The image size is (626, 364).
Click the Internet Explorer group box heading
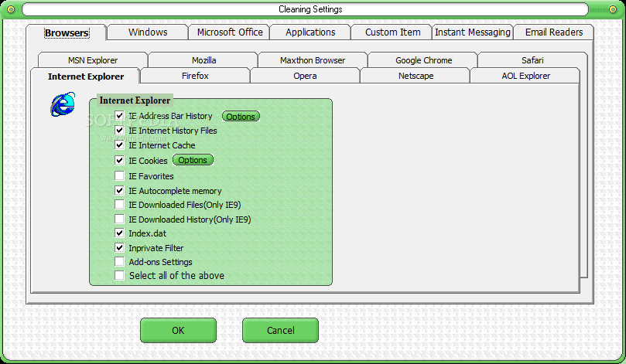[135, 100]
